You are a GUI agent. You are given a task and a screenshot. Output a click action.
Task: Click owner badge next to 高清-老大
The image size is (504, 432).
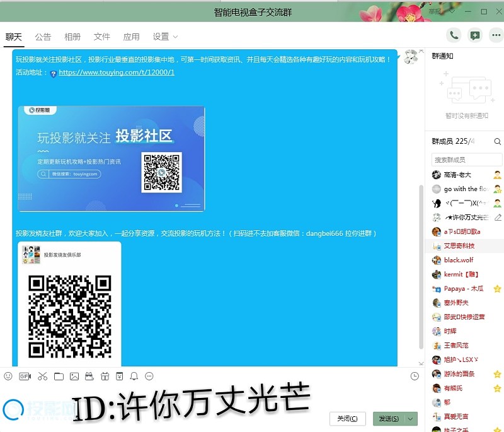(x=497, y=175)
